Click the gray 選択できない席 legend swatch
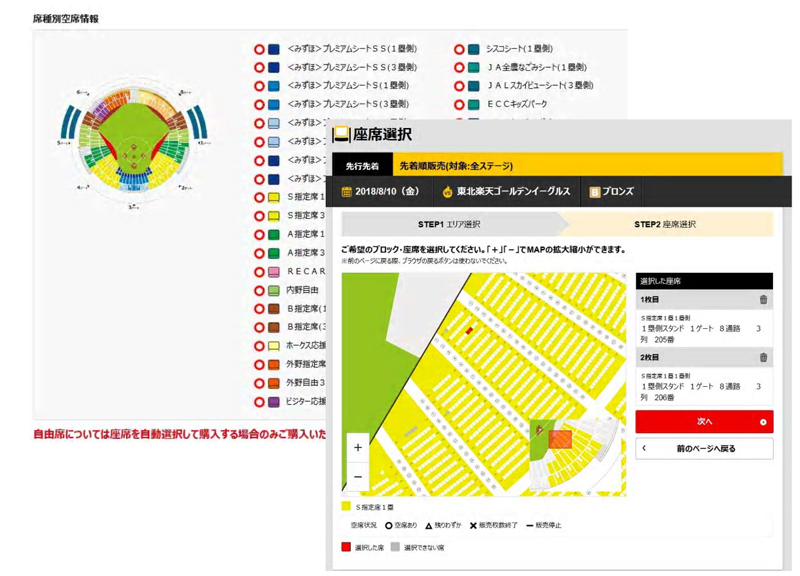The height and width of the screenshot is (576, 800). pos(395,547)
